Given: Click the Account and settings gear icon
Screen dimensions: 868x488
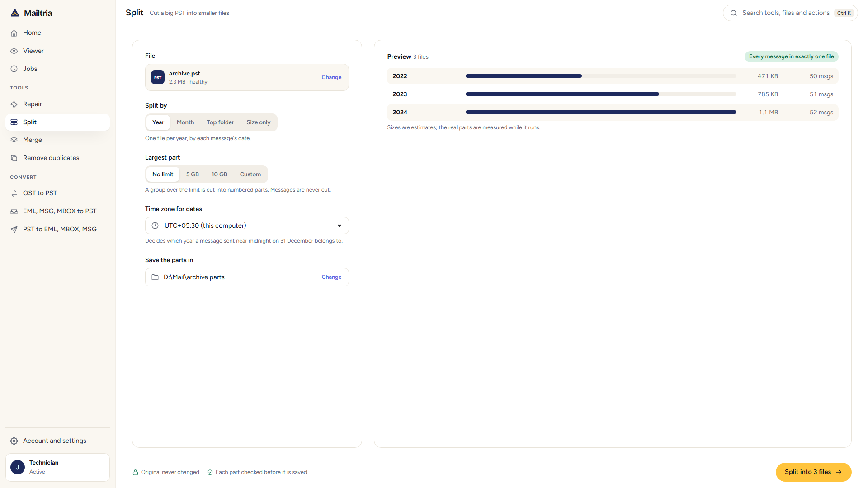Looking at the screenshot, I should coord(14,441).
